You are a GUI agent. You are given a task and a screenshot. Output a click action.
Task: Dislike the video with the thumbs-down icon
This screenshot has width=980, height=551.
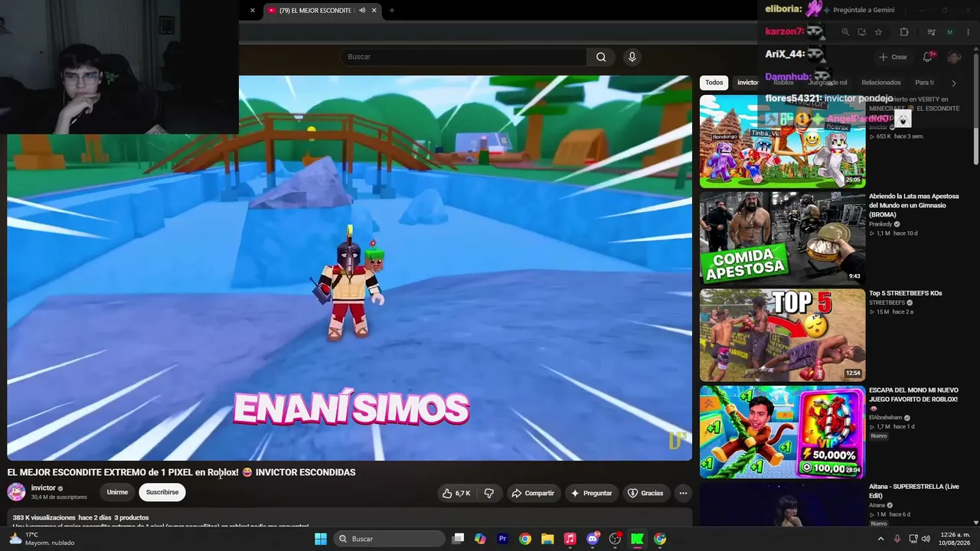coord(489,494)
